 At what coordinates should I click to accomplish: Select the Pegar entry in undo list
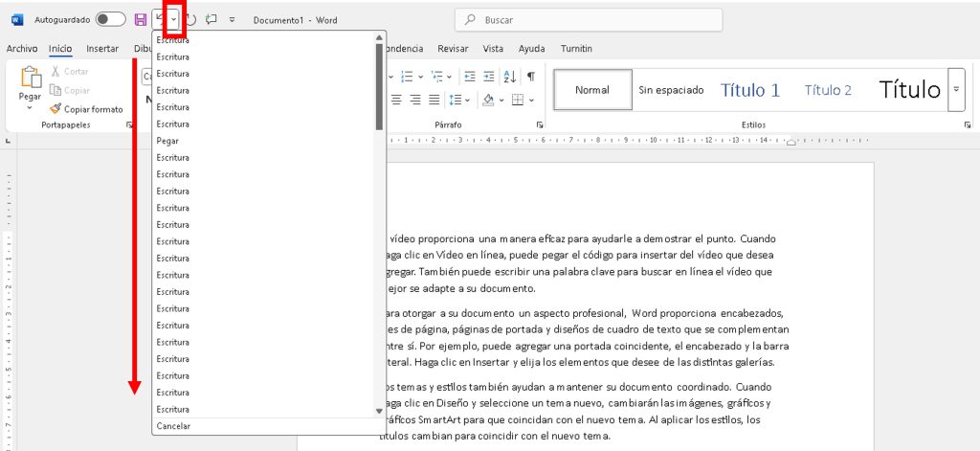tap(167, 141)
